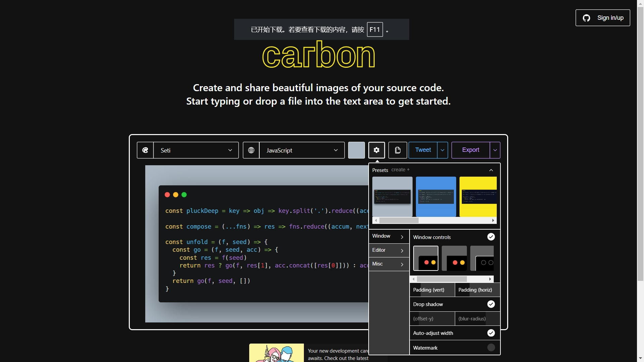Select the yellow preset thumbnail
The image size is (644, 362).
478,197
